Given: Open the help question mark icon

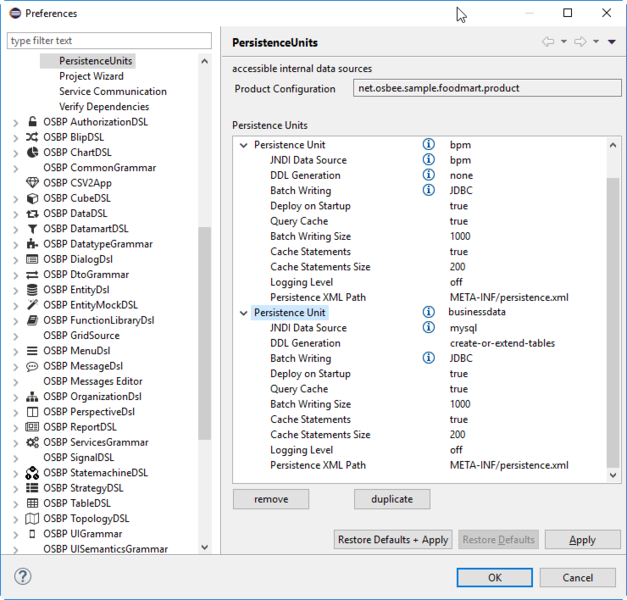Looking at the screenshot, I should click(x=23, y=576).
